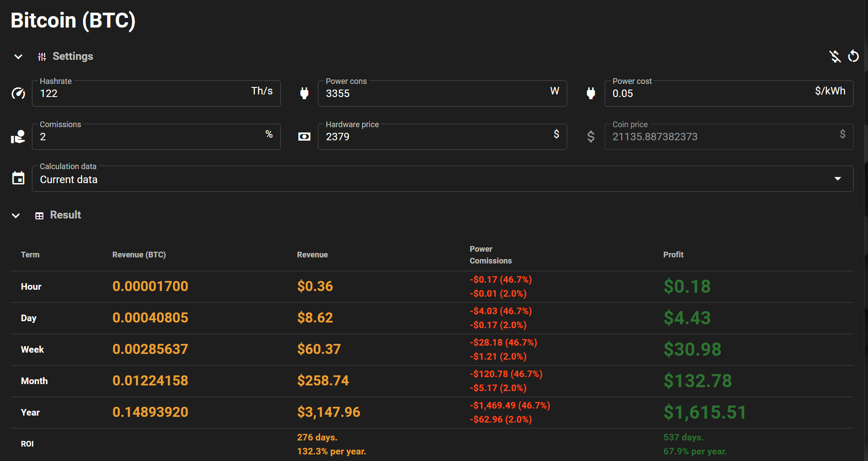Click monthly power cost -$120.78 (46.7%)
Screen dimensions: 868x461
tap(506, 374)
